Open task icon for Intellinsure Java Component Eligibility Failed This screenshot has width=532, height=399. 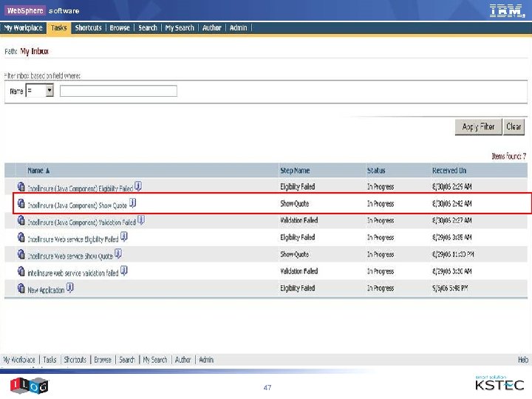click(x=21, y=186)
